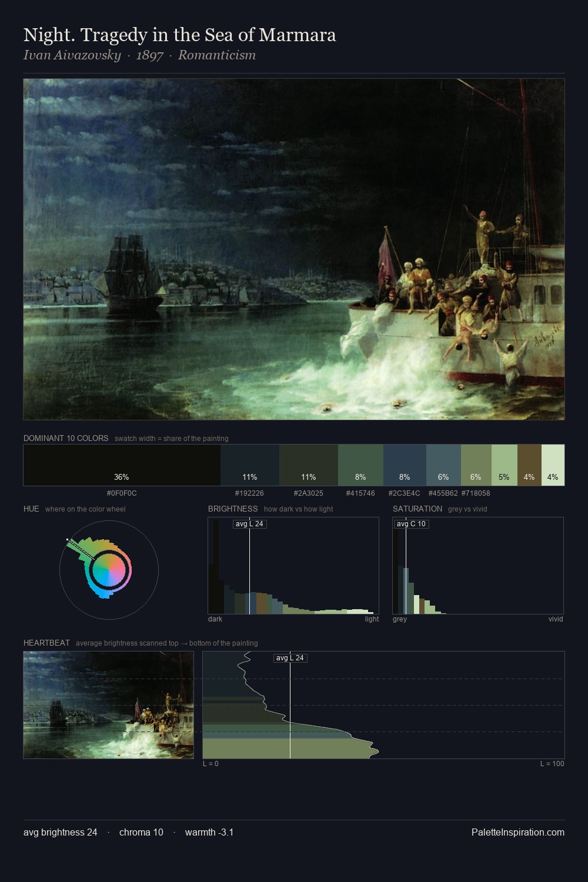The width and height of the screenshot is (588, 882).
Task: Open the main painting image
Action: pos(294,249)
